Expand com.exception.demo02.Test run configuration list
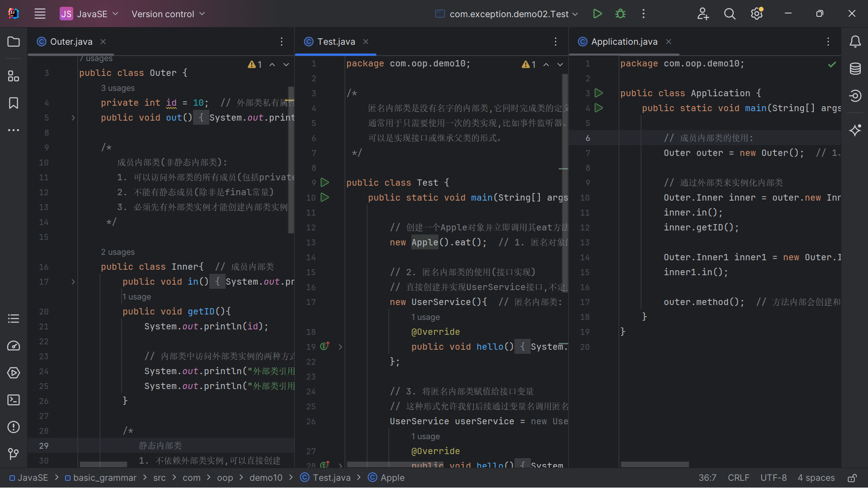This screenshot has height=488, width=868. click(509, 14)
